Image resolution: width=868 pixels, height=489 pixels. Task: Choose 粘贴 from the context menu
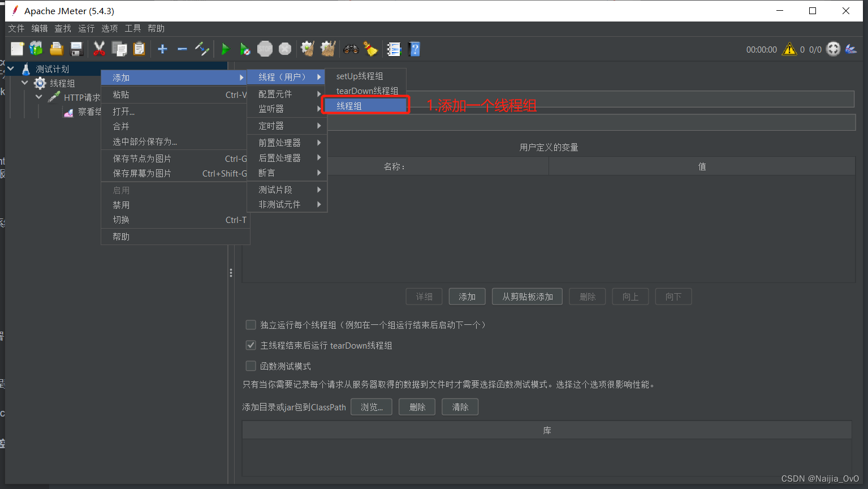click(174, 95)
